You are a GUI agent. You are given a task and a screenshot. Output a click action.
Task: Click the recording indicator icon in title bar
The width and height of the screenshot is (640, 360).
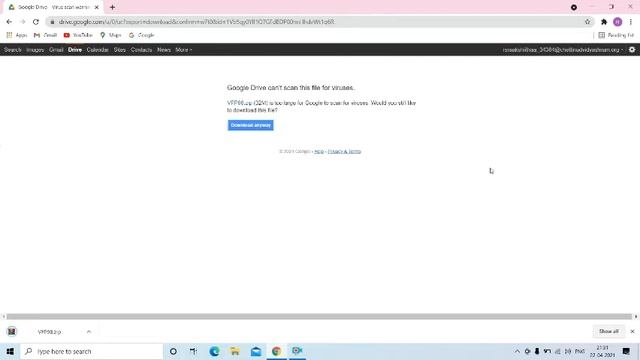click(574, 7)
